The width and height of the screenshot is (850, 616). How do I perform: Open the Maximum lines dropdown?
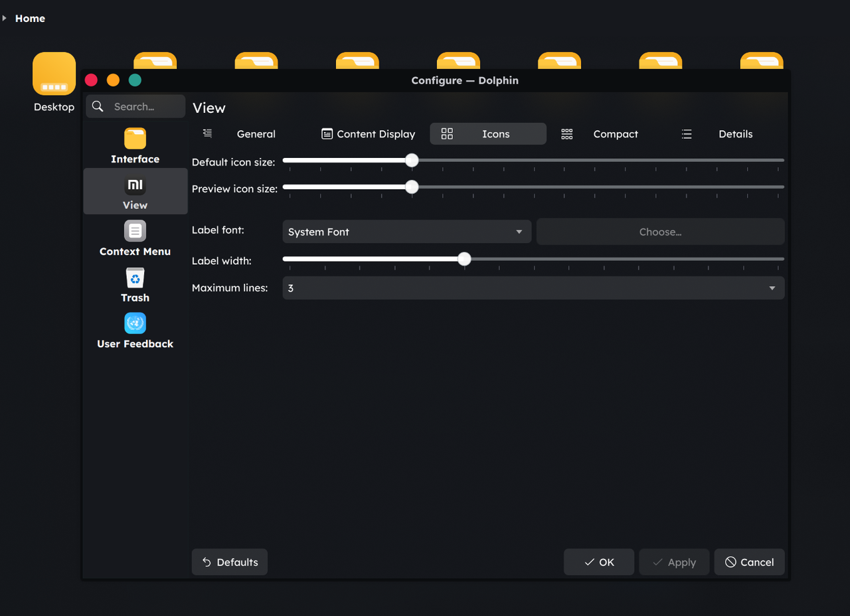pos(533,288)
